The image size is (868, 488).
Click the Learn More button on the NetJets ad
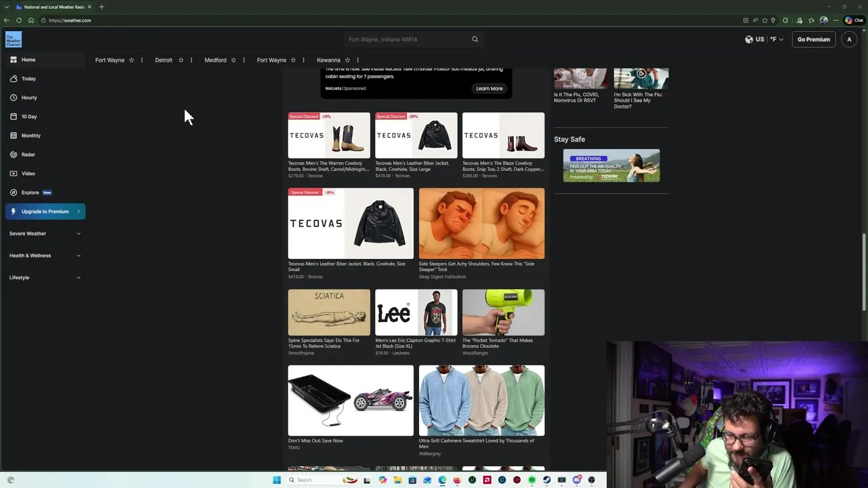489,88
